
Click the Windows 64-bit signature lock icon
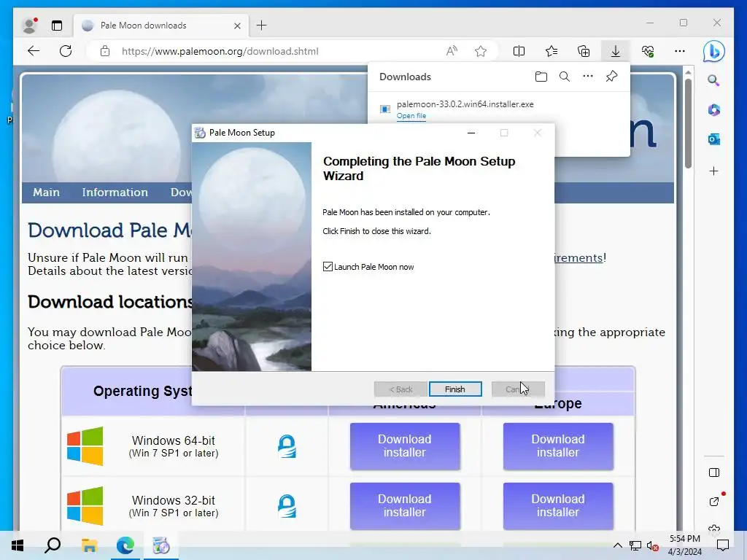(287, 446)
